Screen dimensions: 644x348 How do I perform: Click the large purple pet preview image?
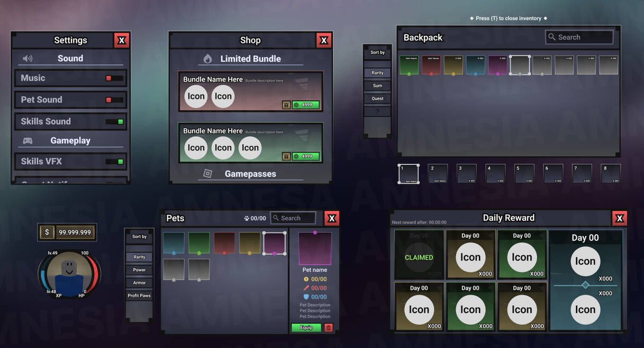(315, 248)
